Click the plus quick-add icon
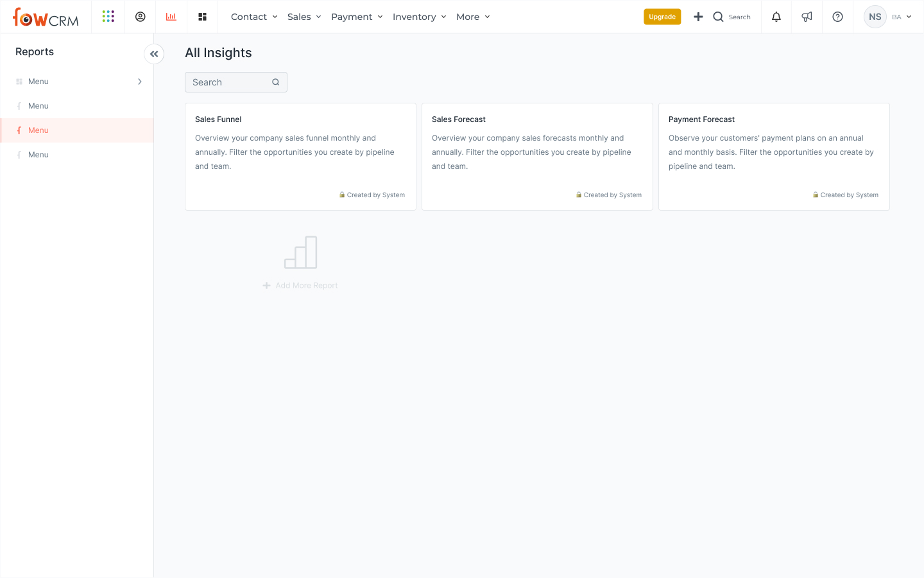 click(698, 17)
